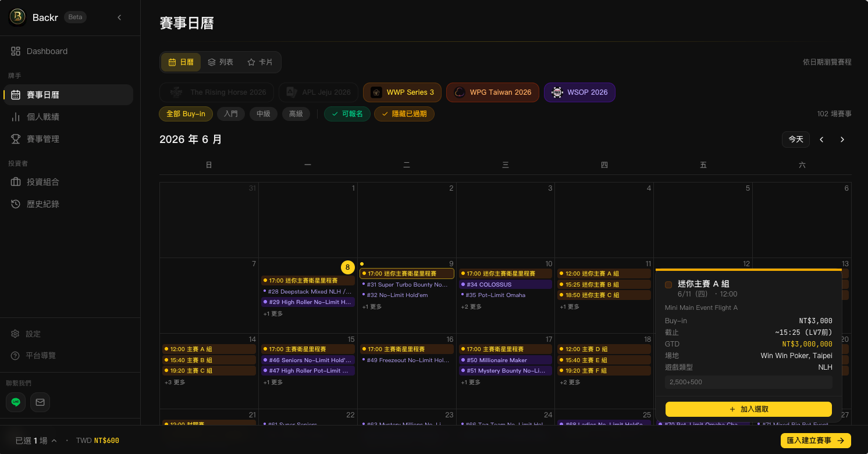Click the Backr logo icon
Viewport: 868px width, 454px height.
(17, 17)
